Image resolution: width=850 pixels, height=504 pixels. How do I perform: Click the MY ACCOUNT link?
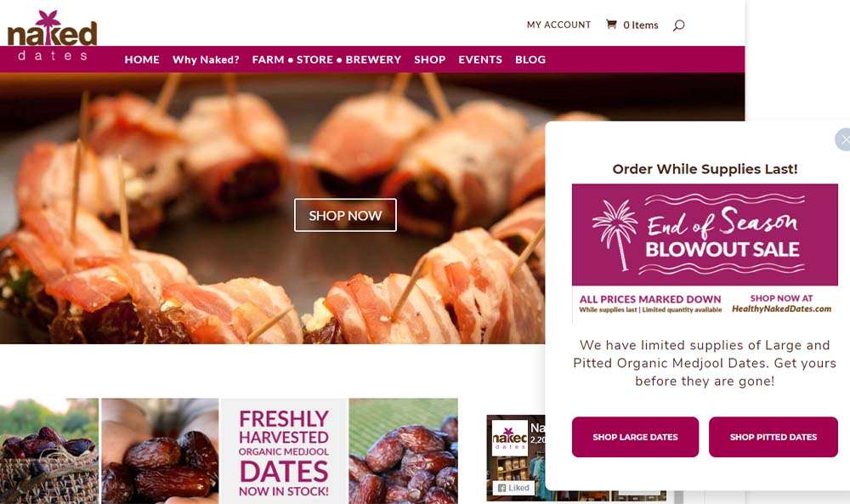[559, 25]
